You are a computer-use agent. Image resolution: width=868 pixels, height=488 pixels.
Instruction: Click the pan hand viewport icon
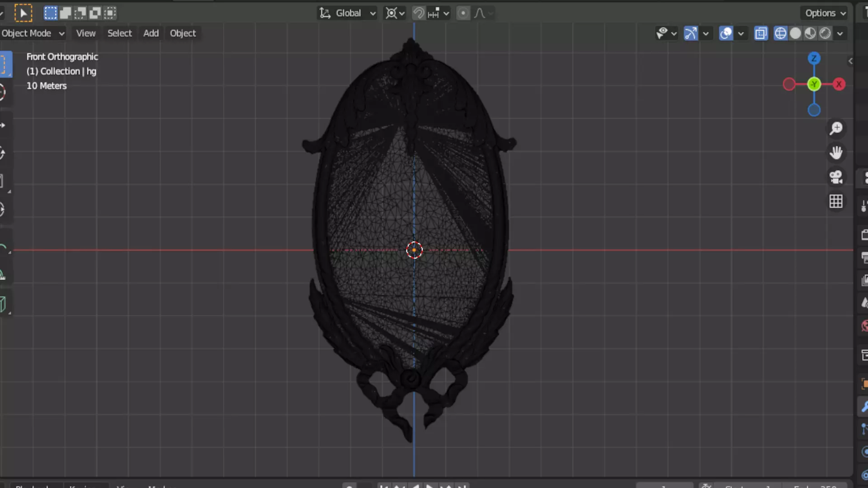point(836,153)
